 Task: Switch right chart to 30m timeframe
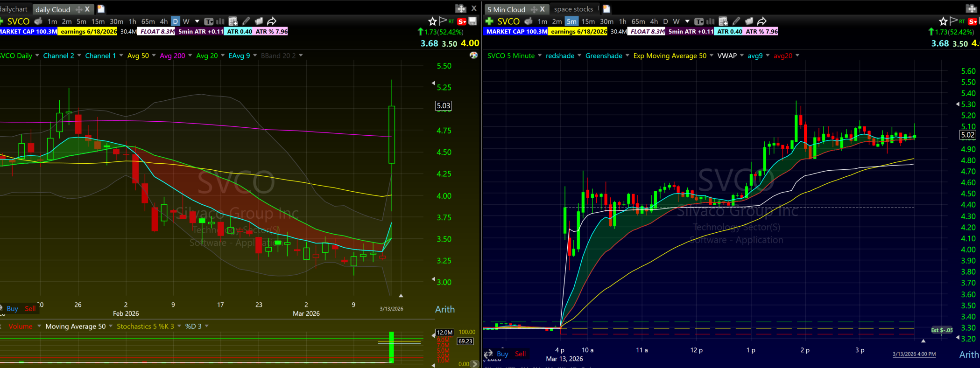(606, 21)
